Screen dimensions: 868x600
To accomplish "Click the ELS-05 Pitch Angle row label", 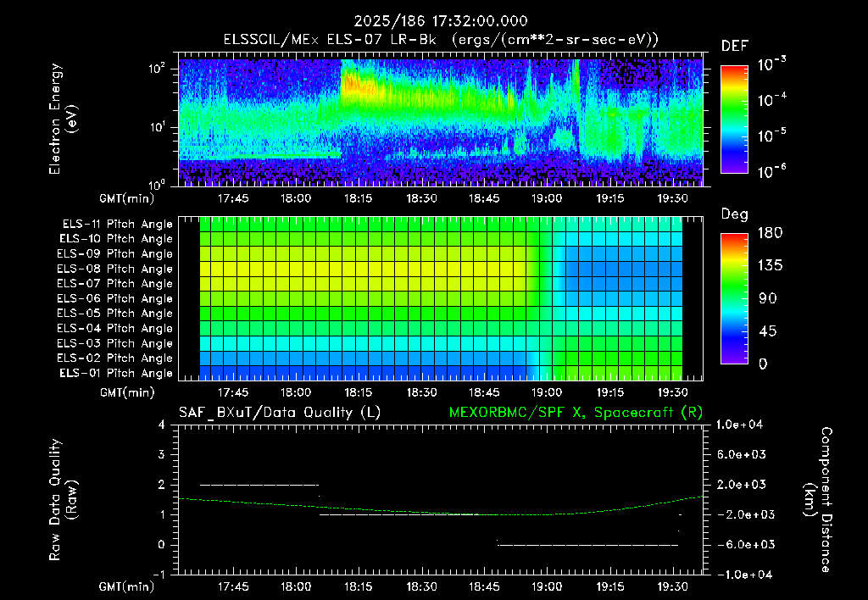I will click(x=115, y=314).
